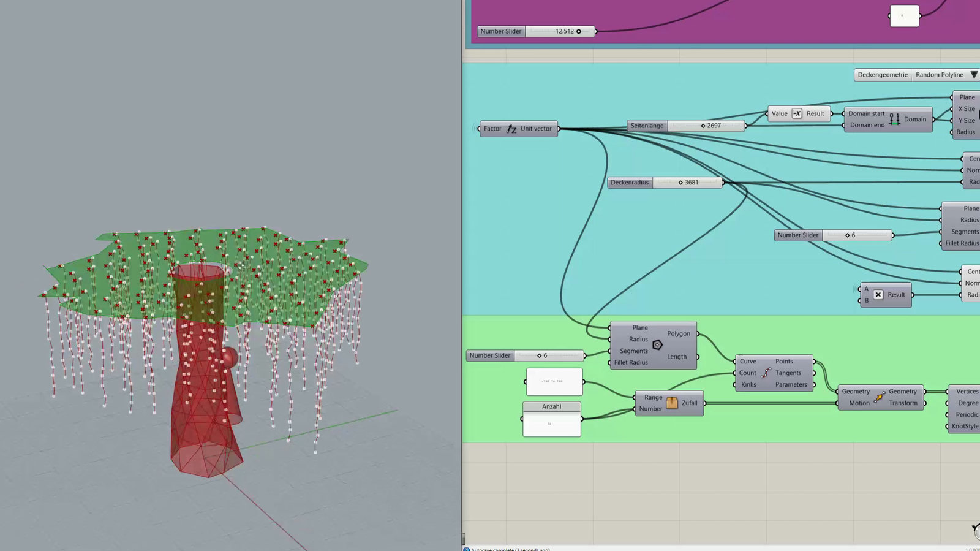This screenshot has height=551, width=980.
Task: Click the Move component arrow icon
Action: pos(878,397)
